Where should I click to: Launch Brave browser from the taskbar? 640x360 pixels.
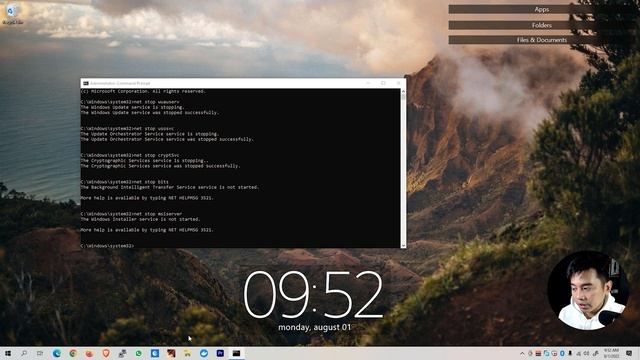pyautogui.click(x=106, y=353)
